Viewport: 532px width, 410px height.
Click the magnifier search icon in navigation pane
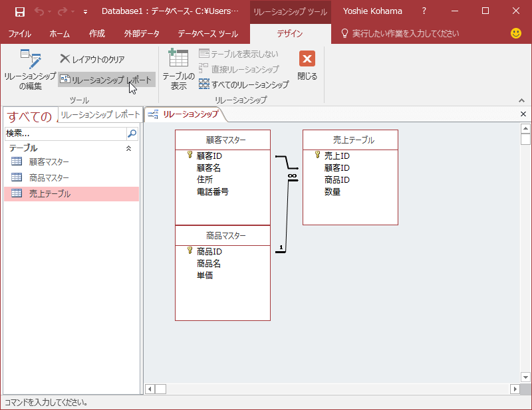(x=132, y=134)
